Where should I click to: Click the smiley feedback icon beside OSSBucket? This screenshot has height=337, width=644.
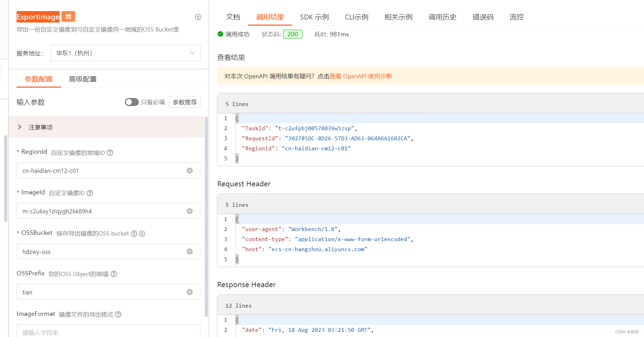[142, 233]
